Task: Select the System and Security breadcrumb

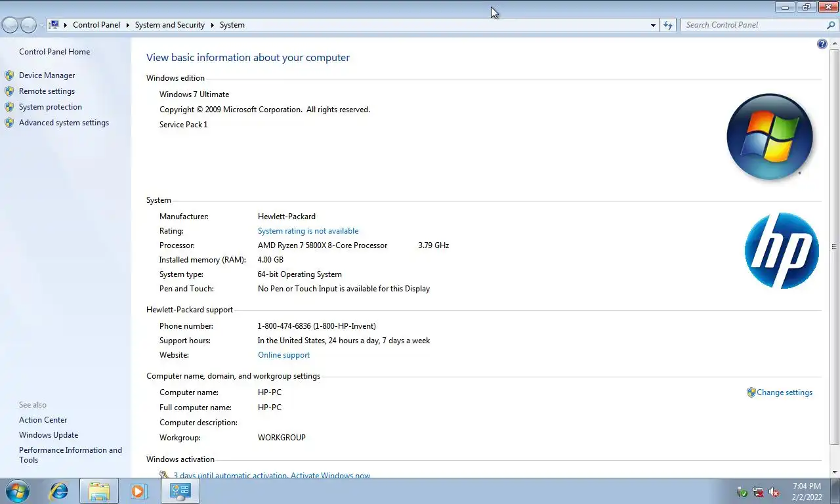Action: [x=170, y=25]
